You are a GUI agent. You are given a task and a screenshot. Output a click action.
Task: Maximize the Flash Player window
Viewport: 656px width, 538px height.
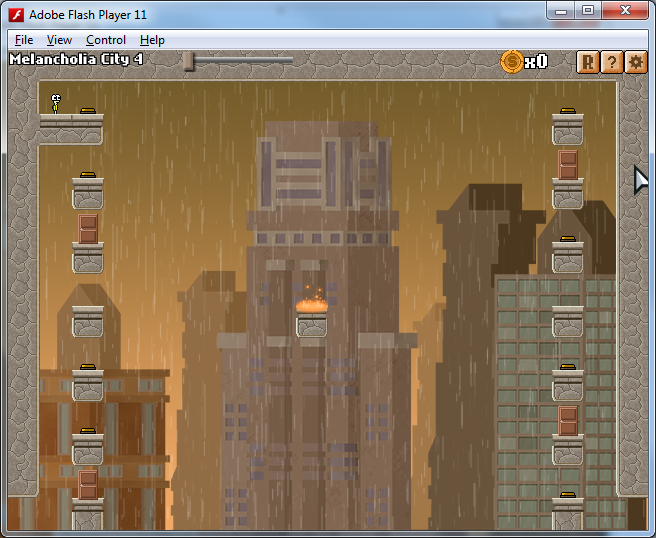tap(588, 11)
